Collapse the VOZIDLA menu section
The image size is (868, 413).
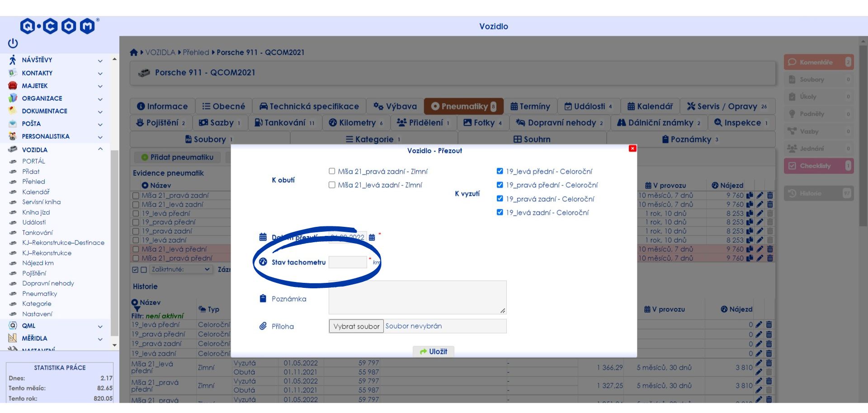coord(100,149)
